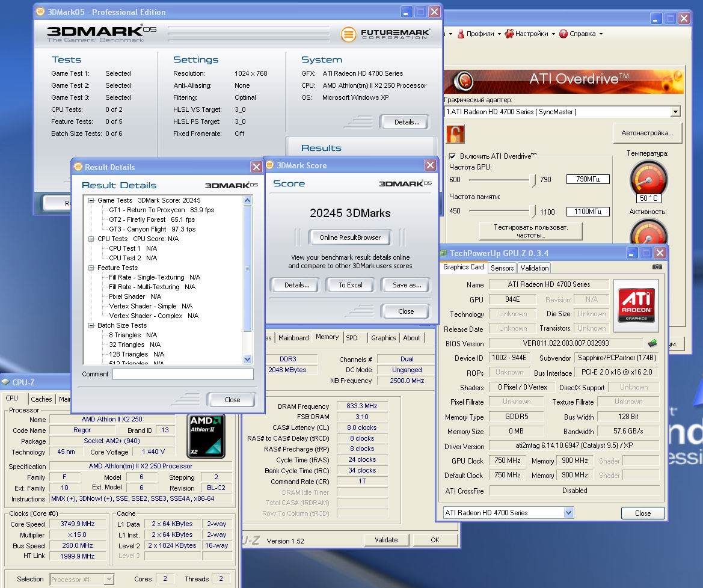Switch to the Caches tab in CPU-Z

pyautogui.click(x=41, y=399)
